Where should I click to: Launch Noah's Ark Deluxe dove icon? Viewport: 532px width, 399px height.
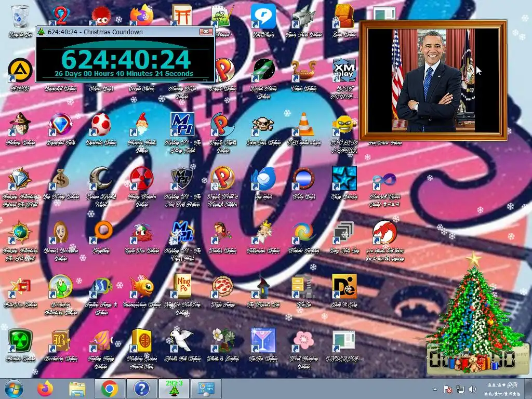(x=182, y=341)
